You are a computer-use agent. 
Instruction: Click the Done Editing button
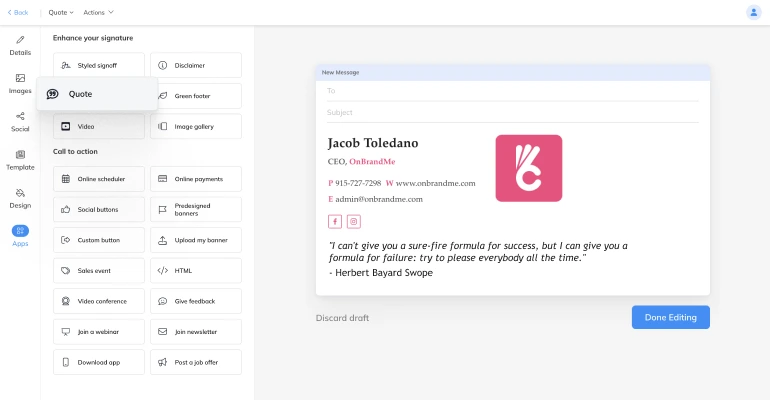671,318
